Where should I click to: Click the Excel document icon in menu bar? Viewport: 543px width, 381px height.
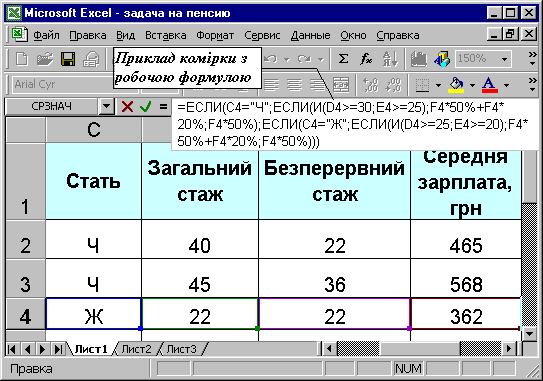19,35
